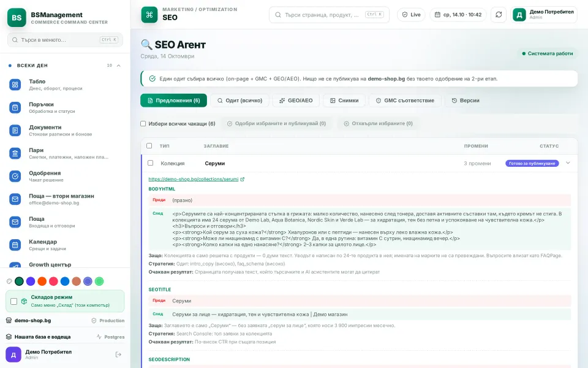588x368 pixels.
Task: Click the date pill ср, 14.10 · 10:42
Action: pos(458,15)
